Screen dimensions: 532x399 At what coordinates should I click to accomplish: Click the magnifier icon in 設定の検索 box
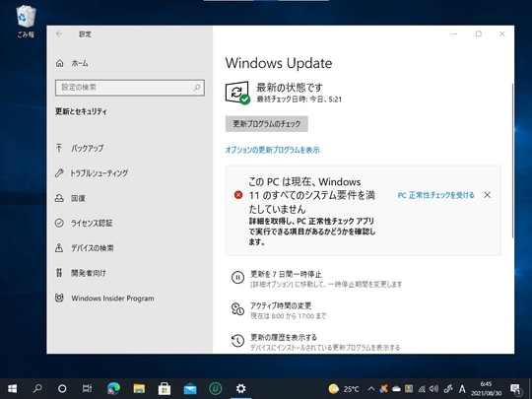197,88
